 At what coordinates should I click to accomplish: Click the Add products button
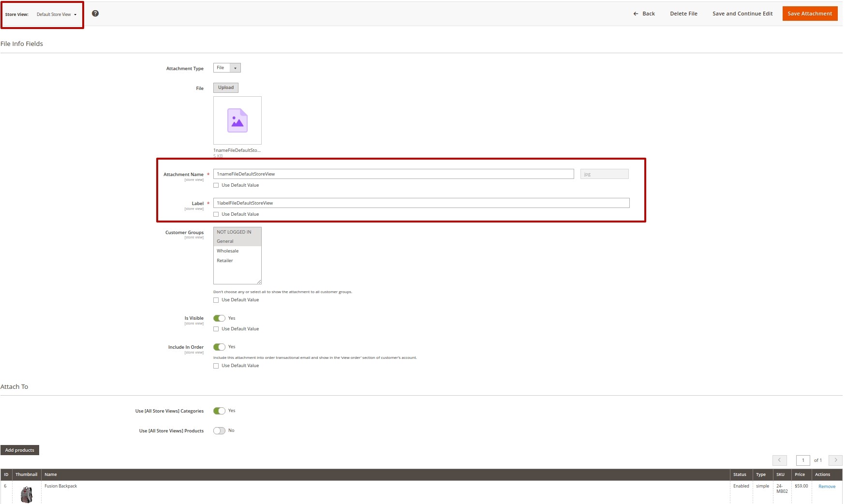coord(20,450)
